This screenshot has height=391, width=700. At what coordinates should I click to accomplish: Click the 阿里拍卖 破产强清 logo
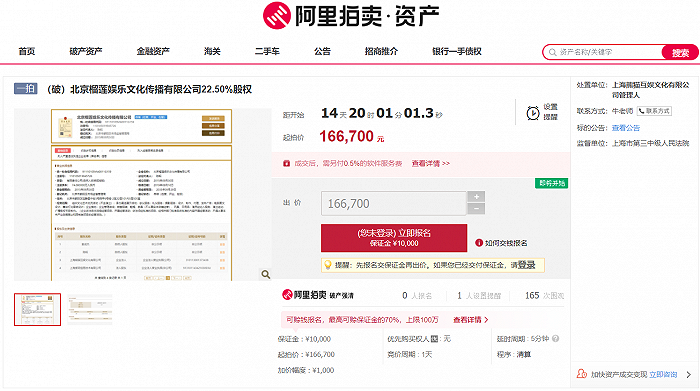pyautogui.click(x=317, y=295)
